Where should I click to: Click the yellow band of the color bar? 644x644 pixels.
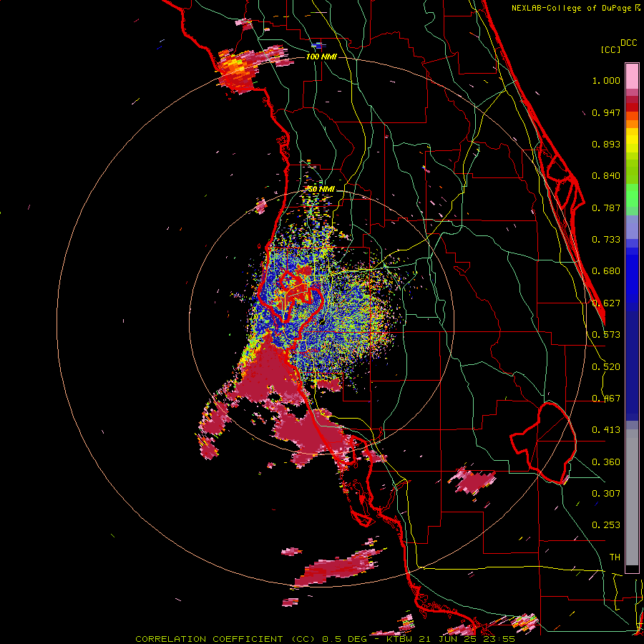click(632, 140)
